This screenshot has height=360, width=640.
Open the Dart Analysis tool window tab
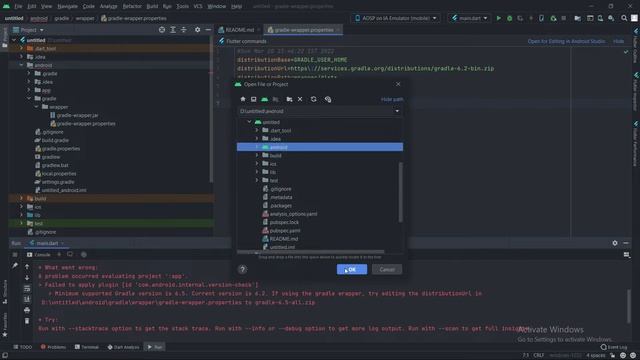coord(123,347)
